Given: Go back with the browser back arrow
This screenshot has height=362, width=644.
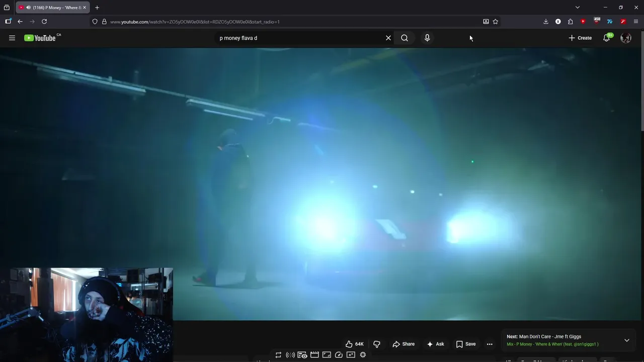Looking at the screenshot, I should [20, 22].
